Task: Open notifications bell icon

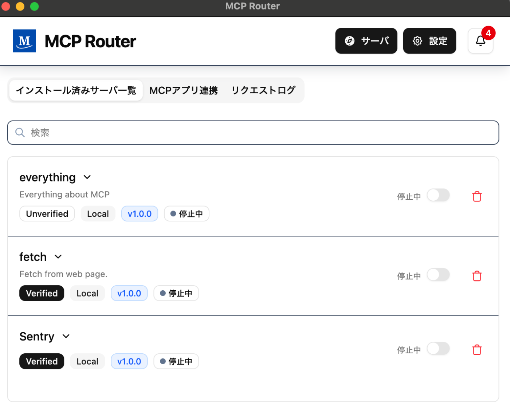Action: pos(480,41)
